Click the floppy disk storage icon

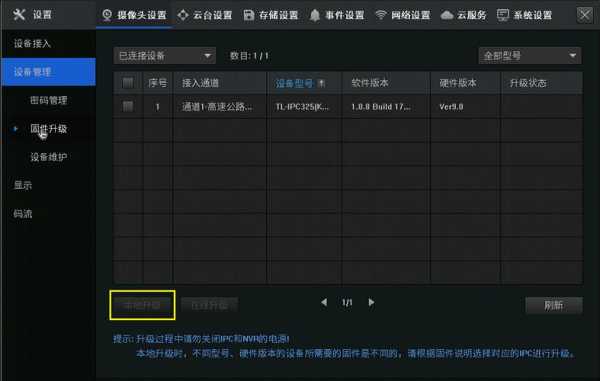tap(249, 15)
